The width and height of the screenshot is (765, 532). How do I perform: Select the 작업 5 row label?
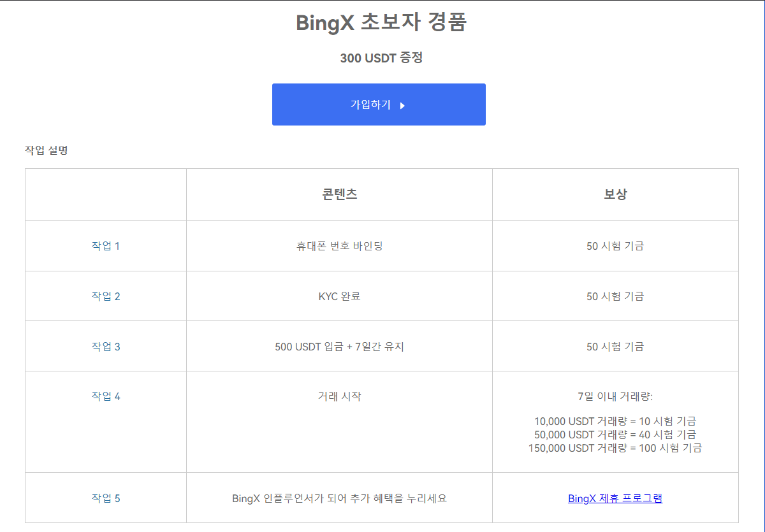106,498
